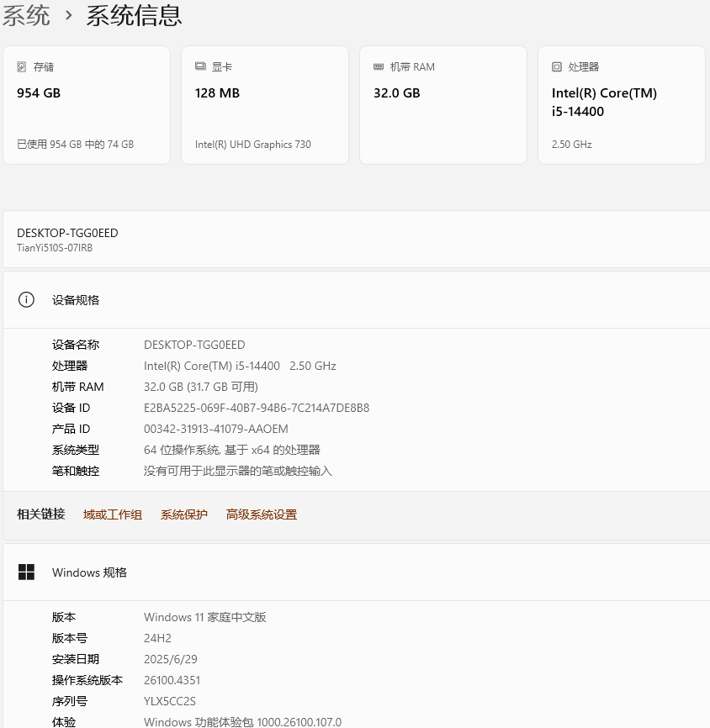
Task: Select the 设备名称 value DESKTOP-TGG0EED
Action: pos(194,345)
